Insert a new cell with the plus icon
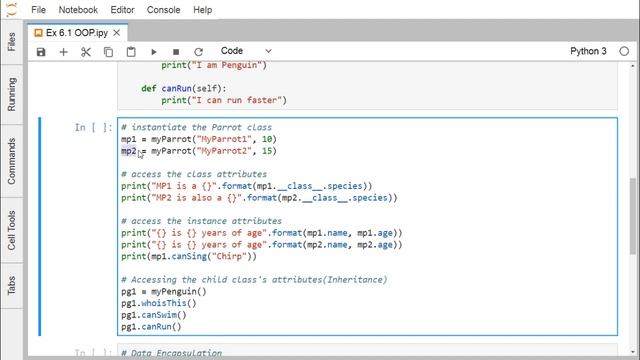Image resolution: width=640 pixels, height=360 pixels. 63,52
